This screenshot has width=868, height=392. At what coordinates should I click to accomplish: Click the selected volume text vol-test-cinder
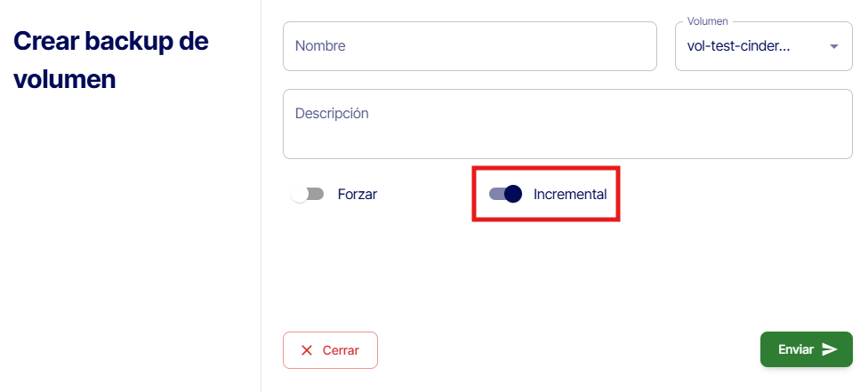739,46
